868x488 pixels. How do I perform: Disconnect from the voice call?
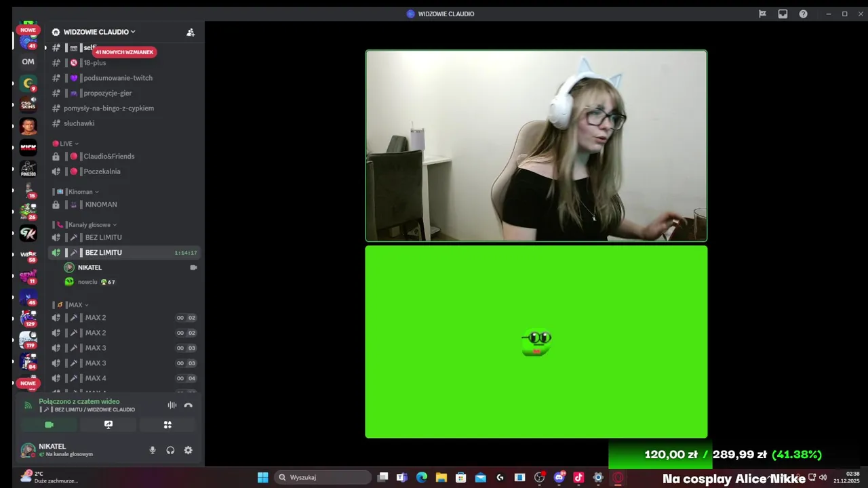tap(188, 405)
